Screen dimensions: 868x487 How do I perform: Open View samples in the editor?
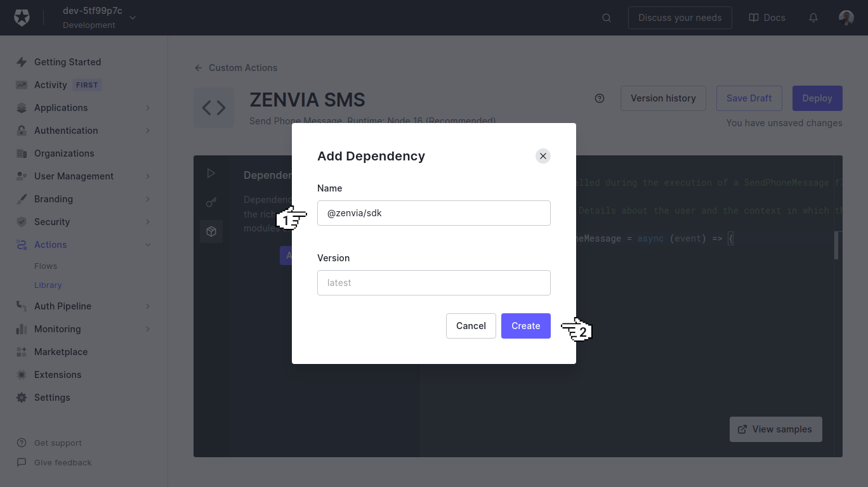(775, 429)
